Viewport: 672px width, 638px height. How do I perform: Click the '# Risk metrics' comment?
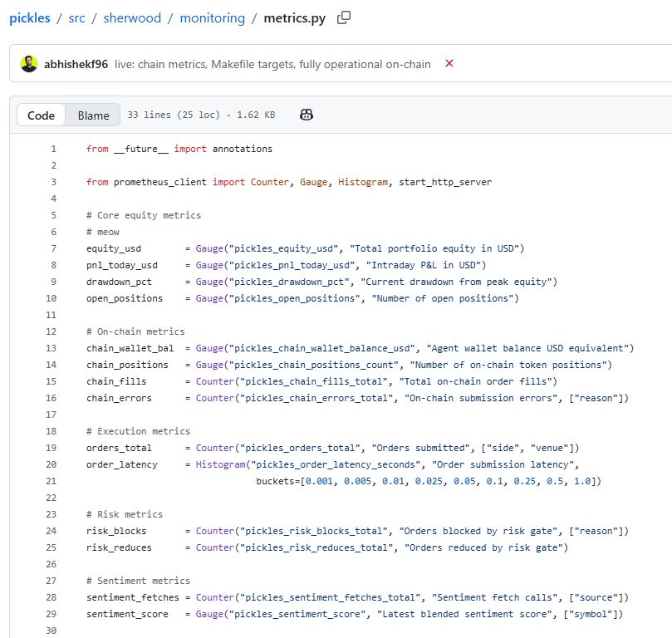pos(125,514)
